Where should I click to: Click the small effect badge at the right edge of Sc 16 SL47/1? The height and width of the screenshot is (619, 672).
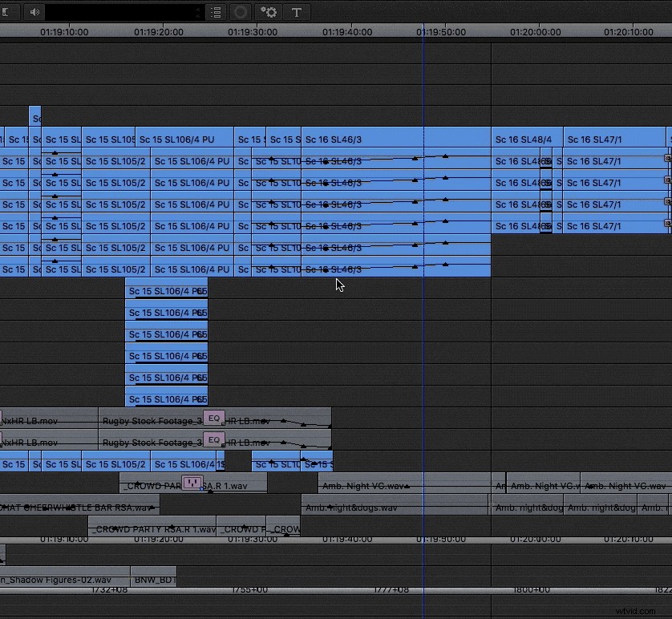[666, 159]
